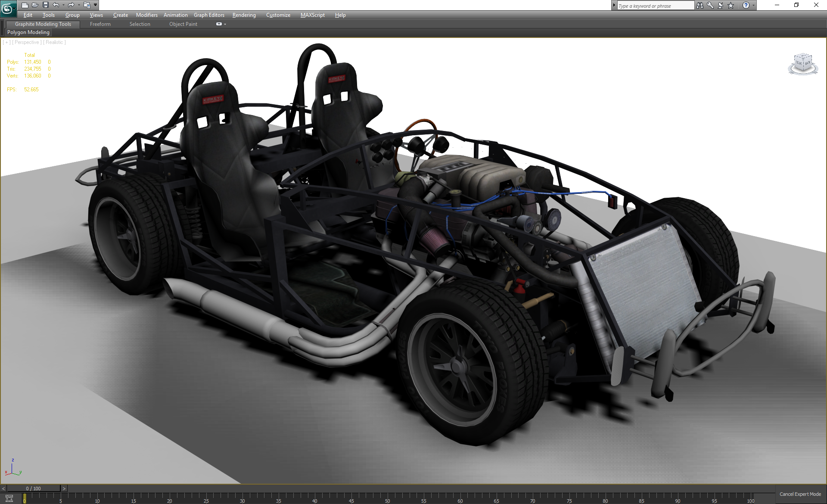Image resolution: width=827 pixels, height=504 pixels.
Task: Click the Redo arrow icon
Action: (71, 5)
